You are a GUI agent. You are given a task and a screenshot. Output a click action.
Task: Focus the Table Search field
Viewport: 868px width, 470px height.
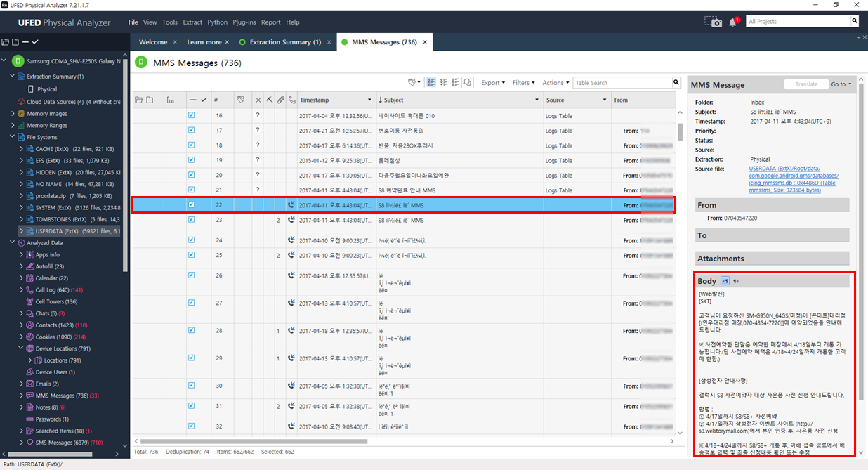click(623, 83)
